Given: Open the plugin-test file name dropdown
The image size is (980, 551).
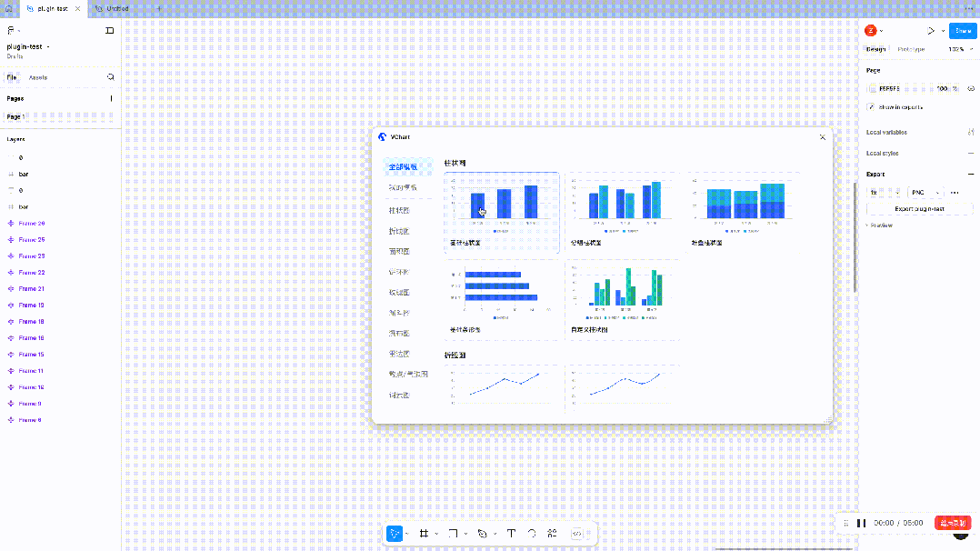Looking at the screenshot, I should tap(28, 47).
